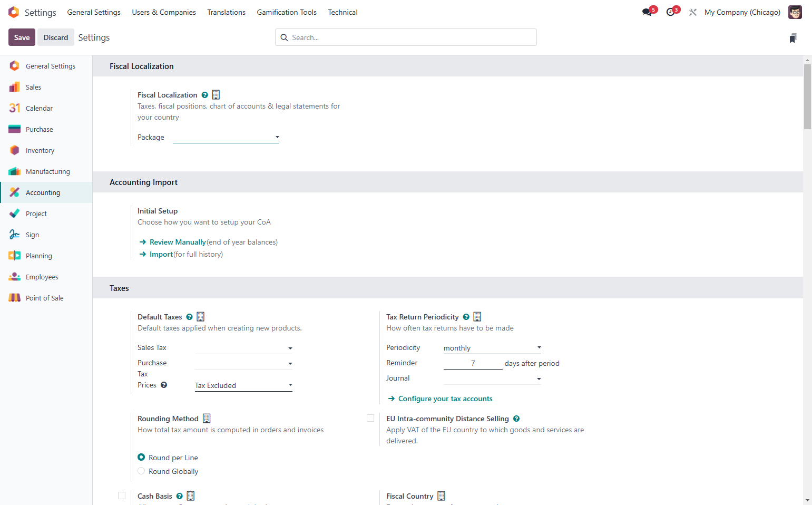Click help icon beside Default Taxes

click(x=190, y=317)
